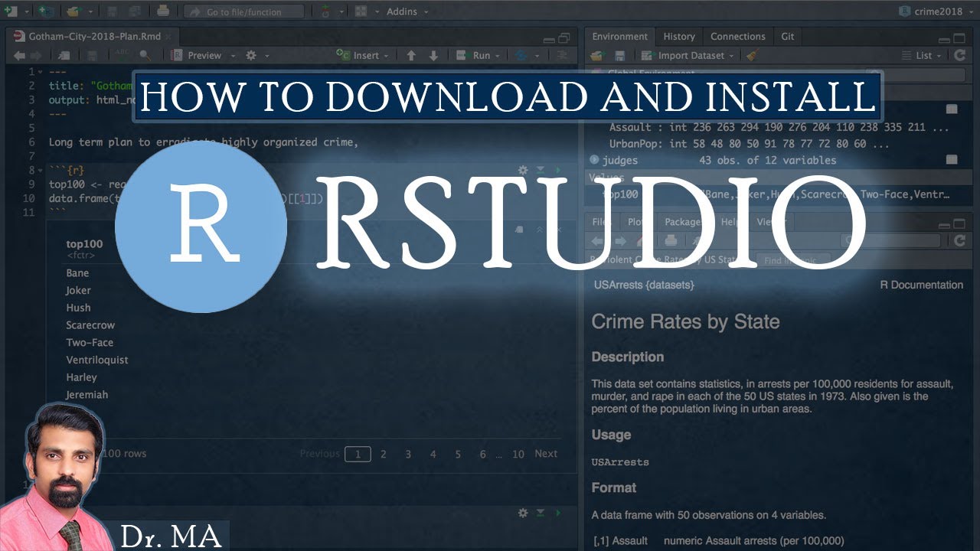980x551 pixels.
Task: Click Save workspace icon in Environment pane
Action: 620,55
